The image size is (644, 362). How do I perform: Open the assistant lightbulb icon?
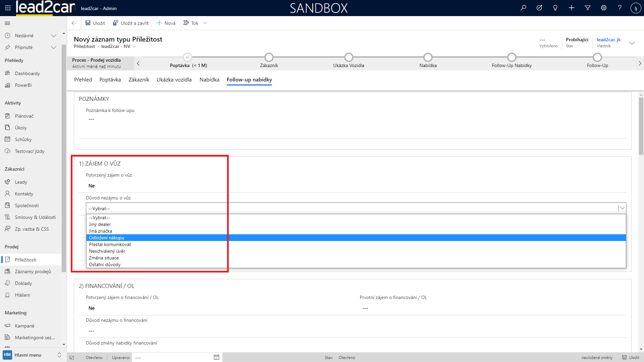(x=555, y=8)
